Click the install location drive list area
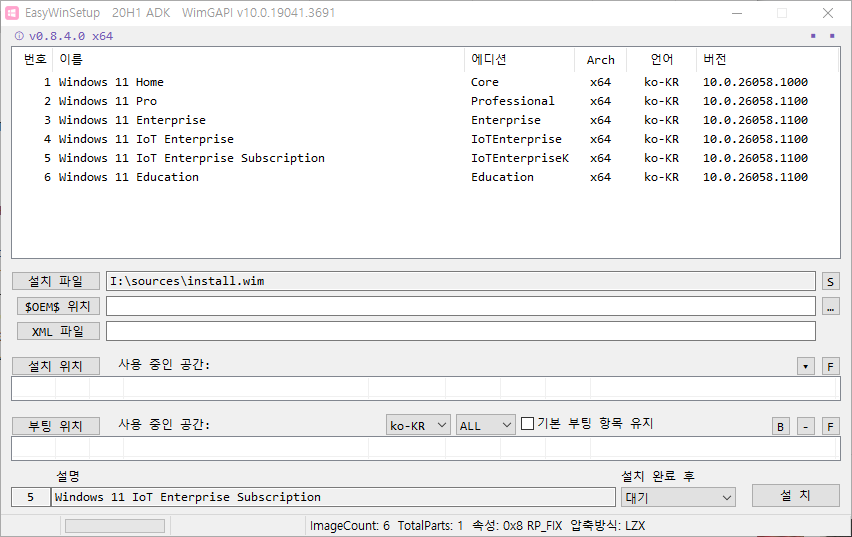This screenshot has height=537, width=852. coord(425,388)
